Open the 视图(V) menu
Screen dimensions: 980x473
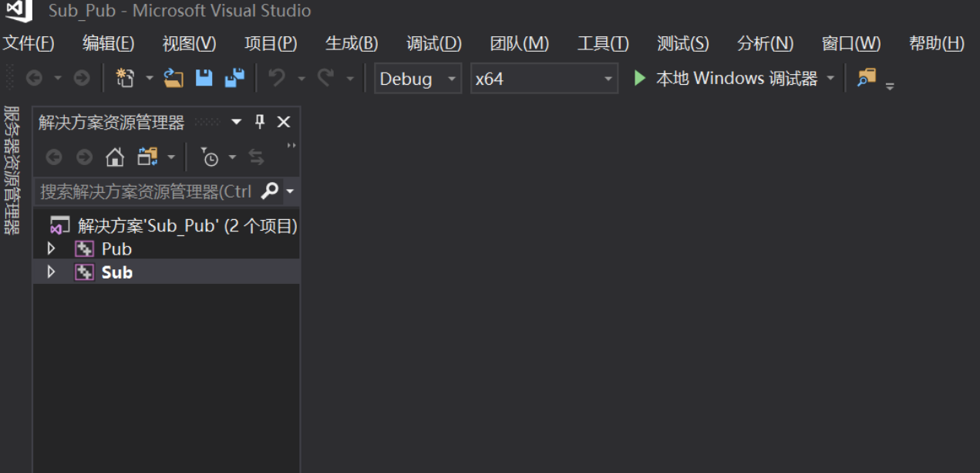189,43
